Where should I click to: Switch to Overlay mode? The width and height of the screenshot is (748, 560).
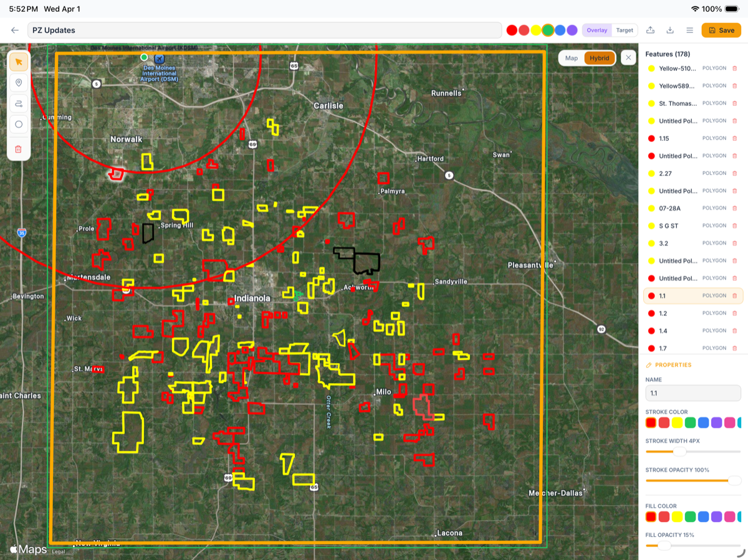(597, 30)
